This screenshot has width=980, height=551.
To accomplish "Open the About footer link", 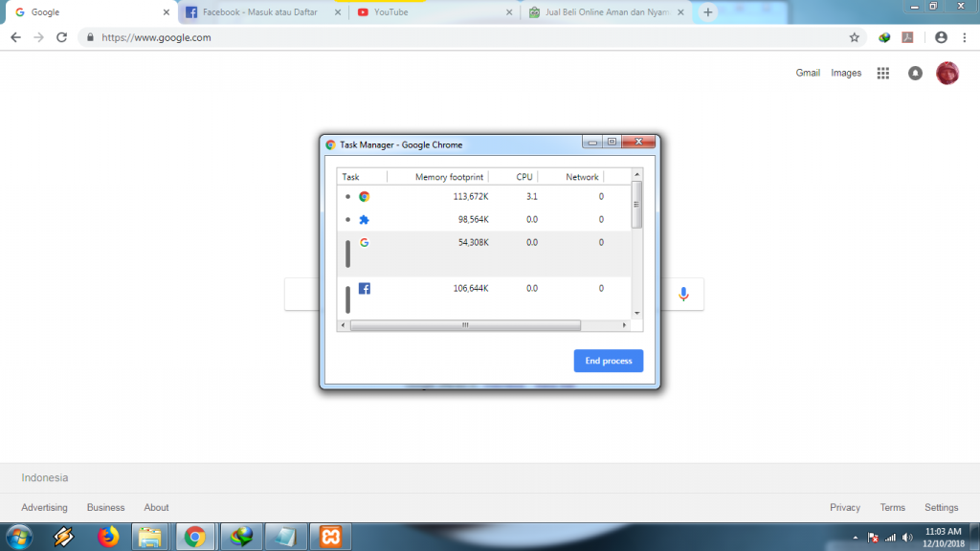I will click(156, 507).
